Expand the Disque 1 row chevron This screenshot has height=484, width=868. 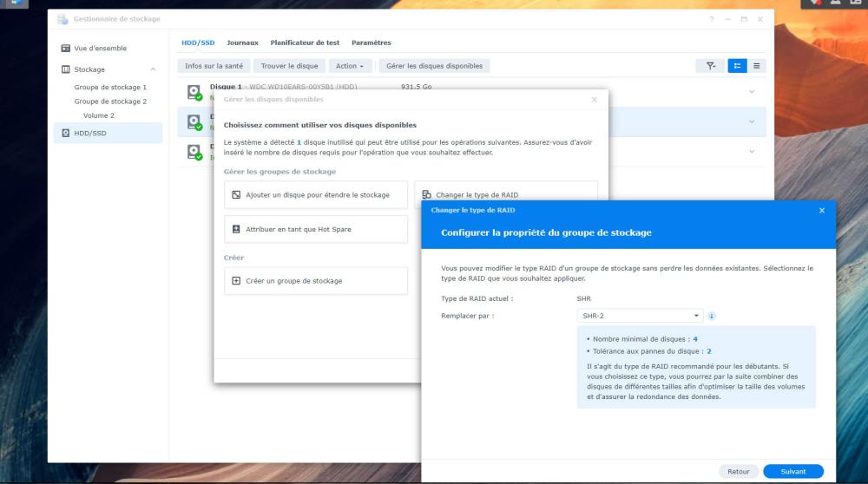pyautogui.click(x=752, y=92)
